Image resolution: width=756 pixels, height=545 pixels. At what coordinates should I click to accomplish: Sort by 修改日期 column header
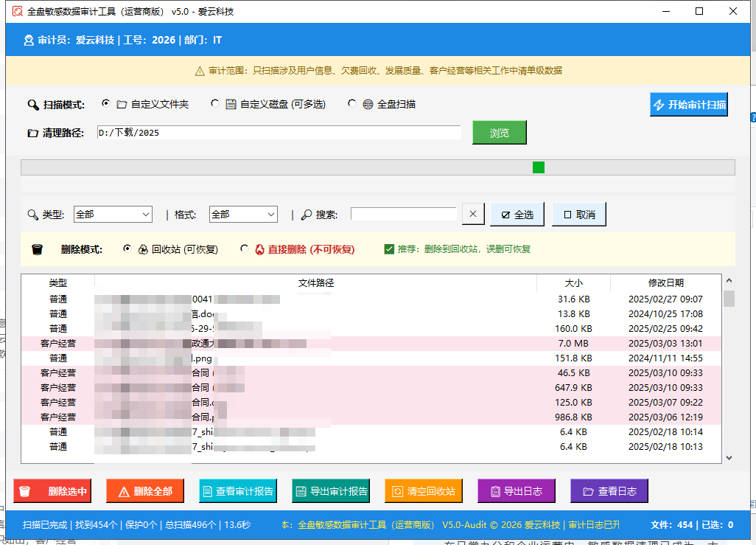coord(666,283)
